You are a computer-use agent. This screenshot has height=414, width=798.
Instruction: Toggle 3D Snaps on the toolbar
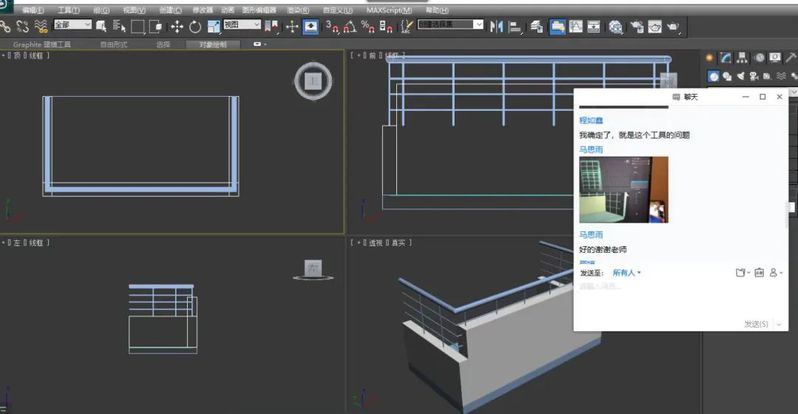(331, 27)
